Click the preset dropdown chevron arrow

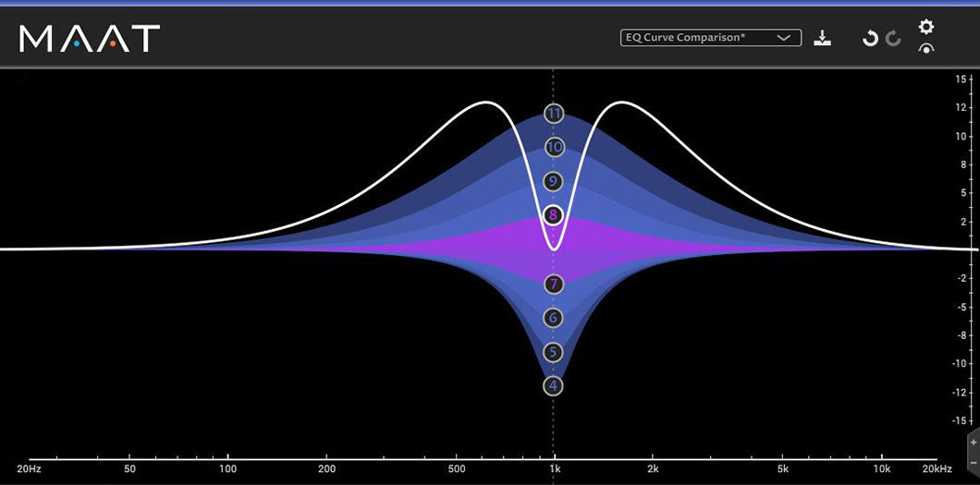pos(784,38)
